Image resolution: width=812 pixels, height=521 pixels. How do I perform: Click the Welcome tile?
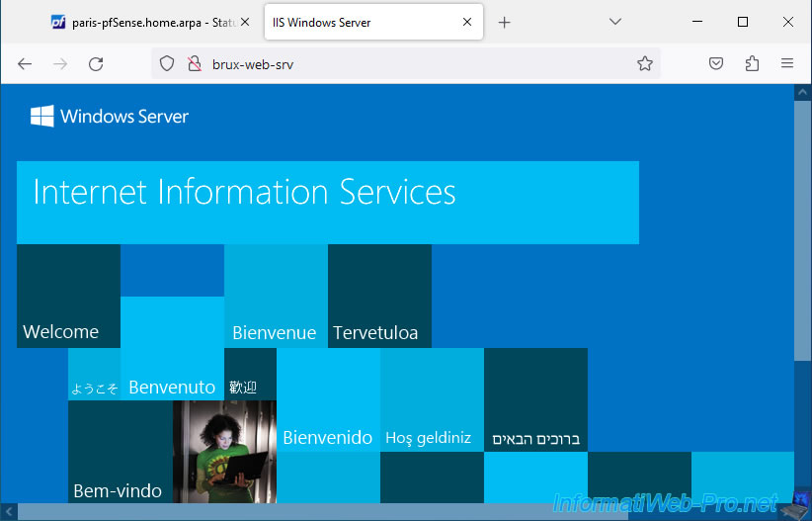(x=68, y=296)
